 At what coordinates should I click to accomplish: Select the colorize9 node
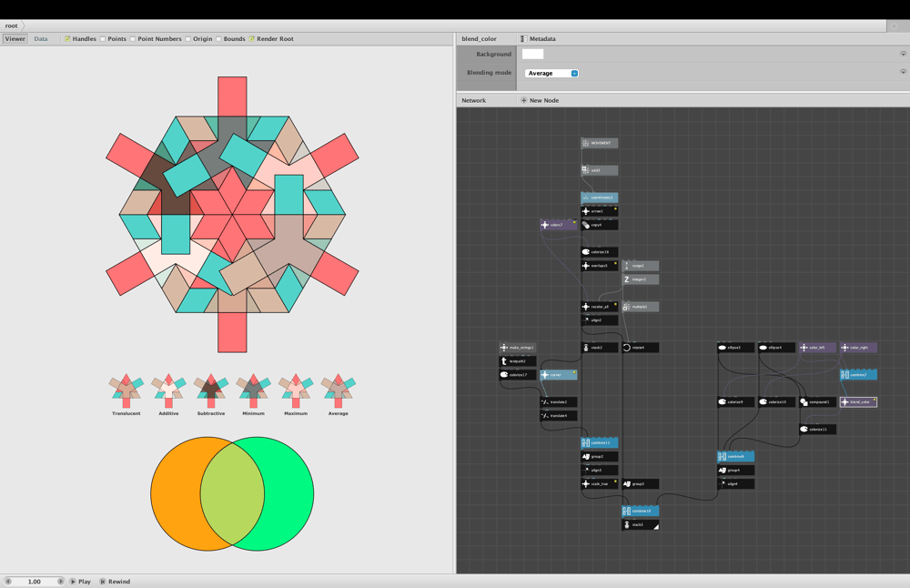[736, 401]
